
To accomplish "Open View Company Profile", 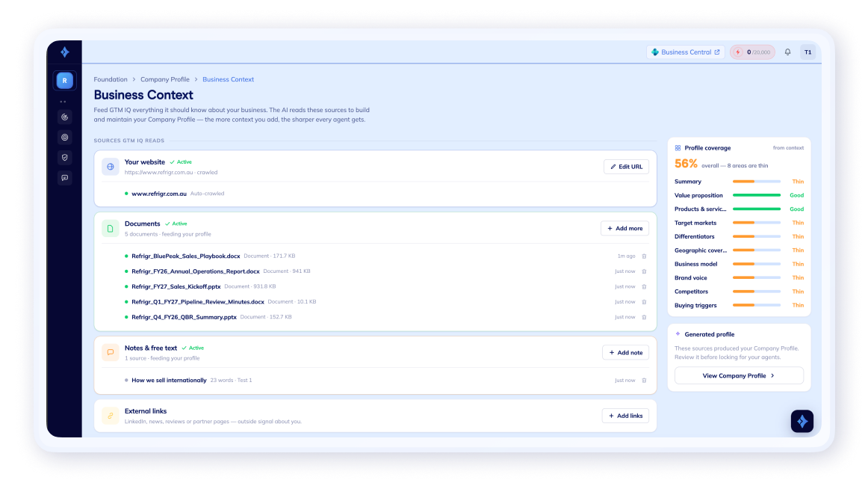I will (x=739, y=376).
